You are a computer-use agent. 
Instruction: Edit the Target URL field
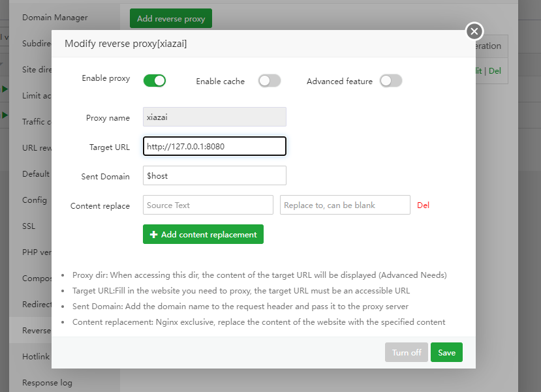214,146
